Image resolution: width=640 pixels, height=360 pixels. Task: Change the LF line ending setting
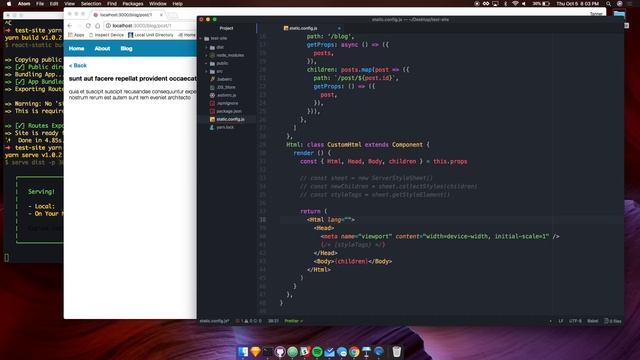pos(561,321)
